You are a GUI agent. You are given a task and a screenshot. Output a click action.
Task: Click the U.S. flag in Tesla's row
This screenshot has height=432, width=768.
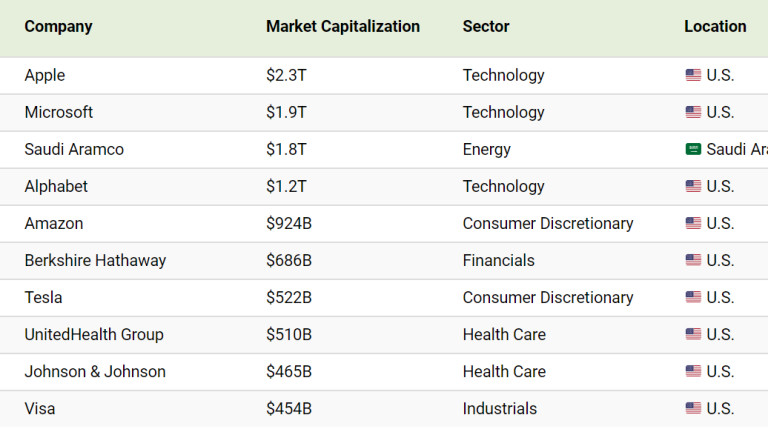[x=693, y=297]
